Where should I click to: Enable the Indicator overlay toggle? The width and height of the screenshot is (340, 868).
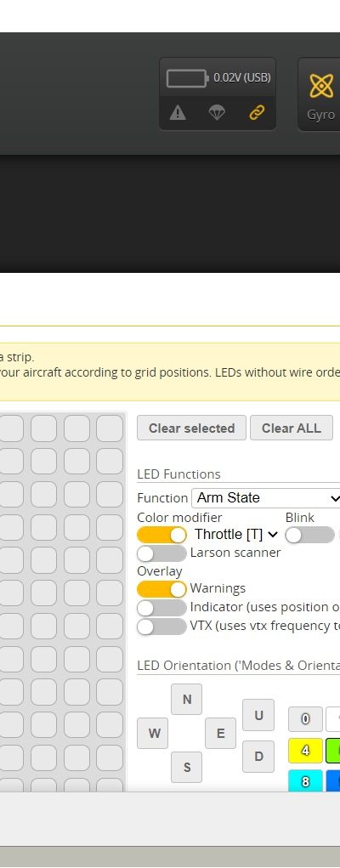coord(161,608)
